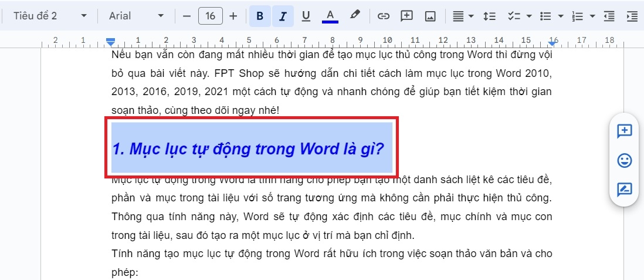
Task: Click the line starting 'Tính năng tạo mục lục'
Action: coord(332,254)
